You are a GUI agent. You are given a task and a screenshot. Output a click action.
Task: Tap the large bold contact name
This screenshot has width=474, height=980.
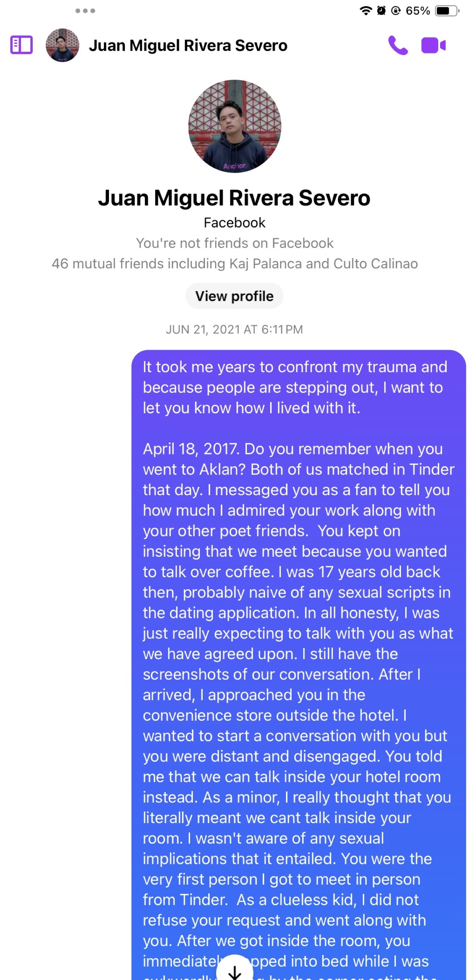point(234,198)
